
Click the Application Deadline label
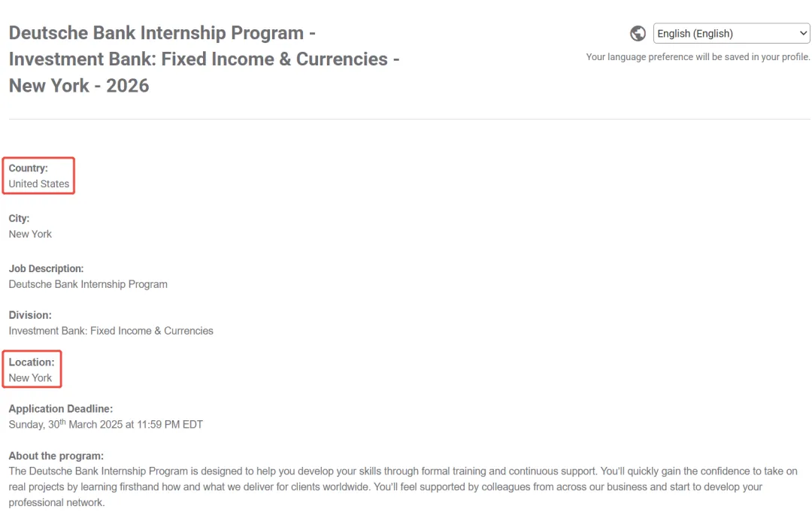coord(61,409)
